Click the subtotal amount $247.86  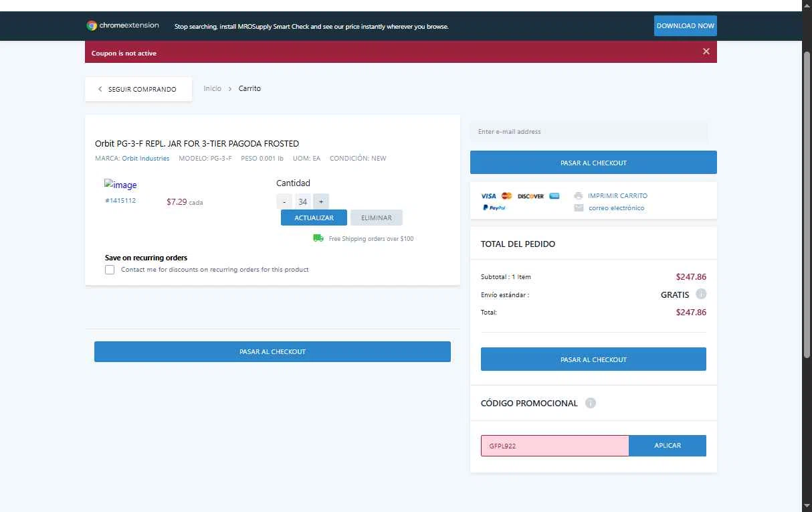pyautogui.click(x=691, y=276)
